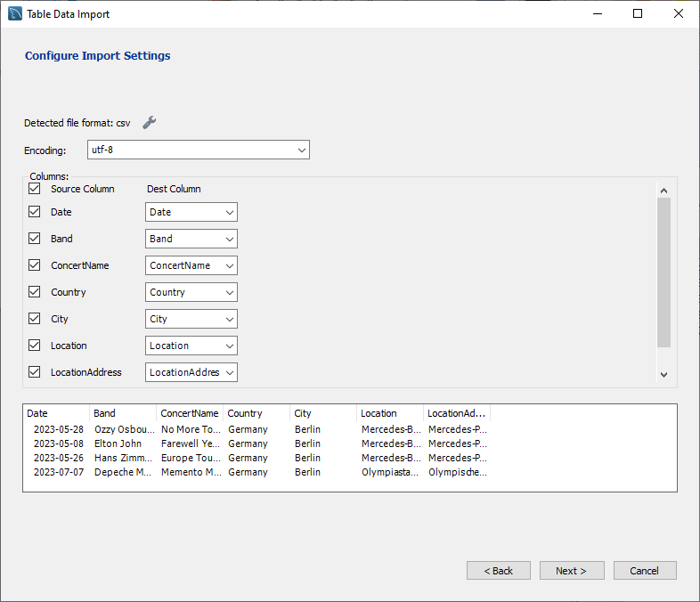
Task: Cancel the table data import
Action: pyautogui.click(x=644, y=571)
